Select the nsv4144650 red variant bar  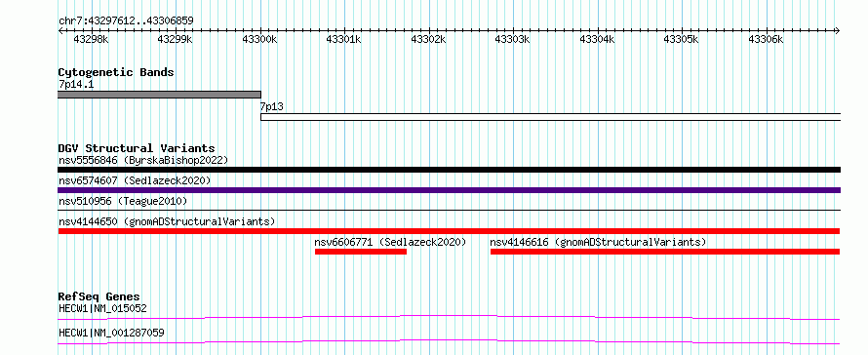pos(450,231)
